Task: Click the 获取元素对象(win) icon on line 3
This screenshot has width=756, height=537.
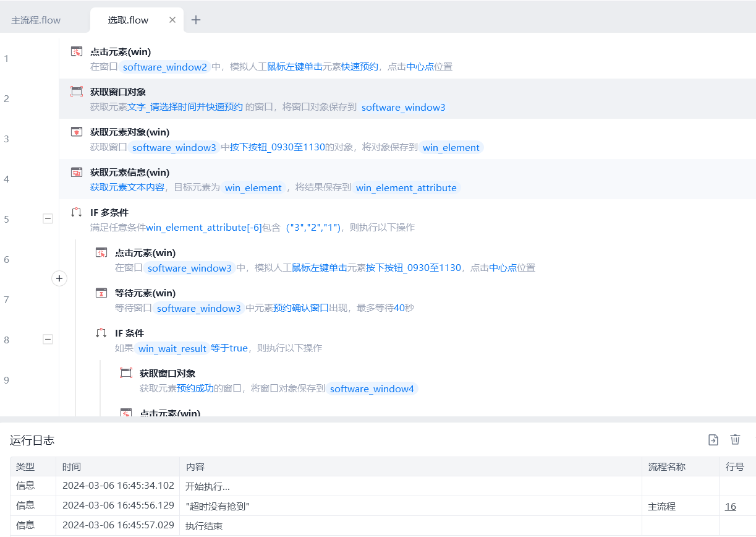Action: 77,132
